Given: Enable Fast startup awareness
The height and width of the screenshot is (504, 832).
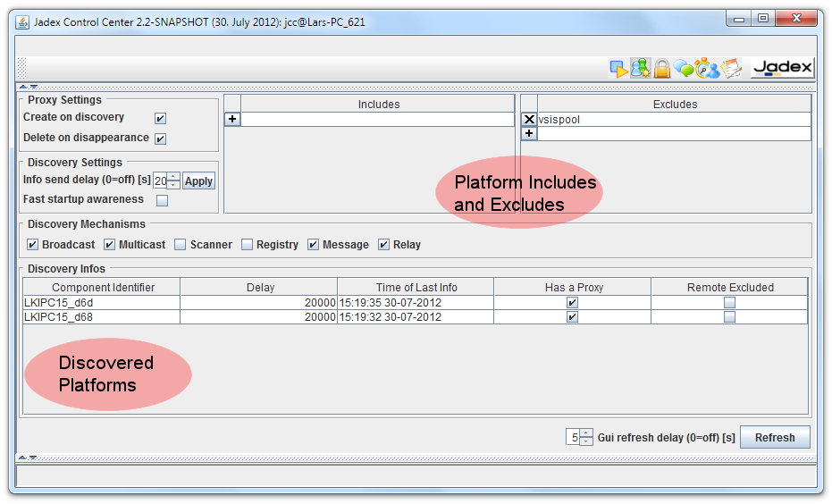Looking at the screenshot, I should coord(162,200).
